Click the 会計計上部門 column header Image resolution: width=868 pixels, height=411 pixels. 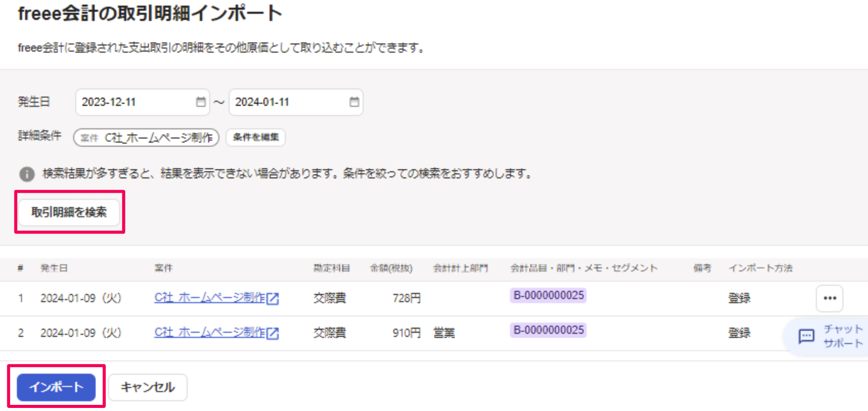pos(460,268)
